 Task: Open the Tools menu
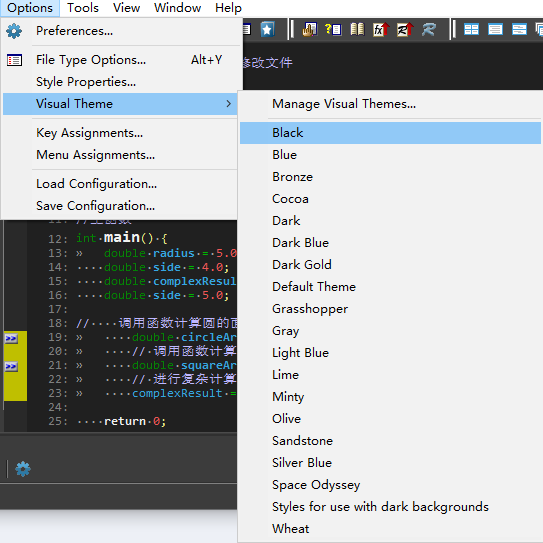coord(83,8)
